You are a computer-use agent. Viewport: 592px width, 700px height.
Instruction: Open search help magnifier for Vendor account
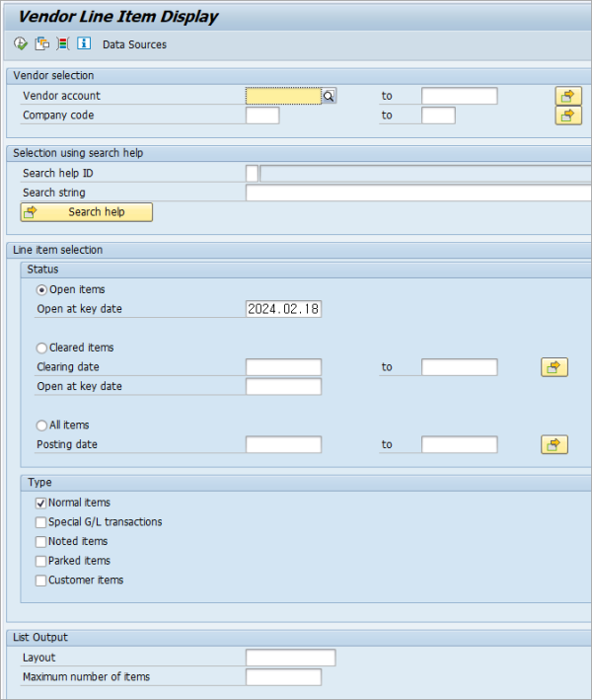[x=329, y=96]
